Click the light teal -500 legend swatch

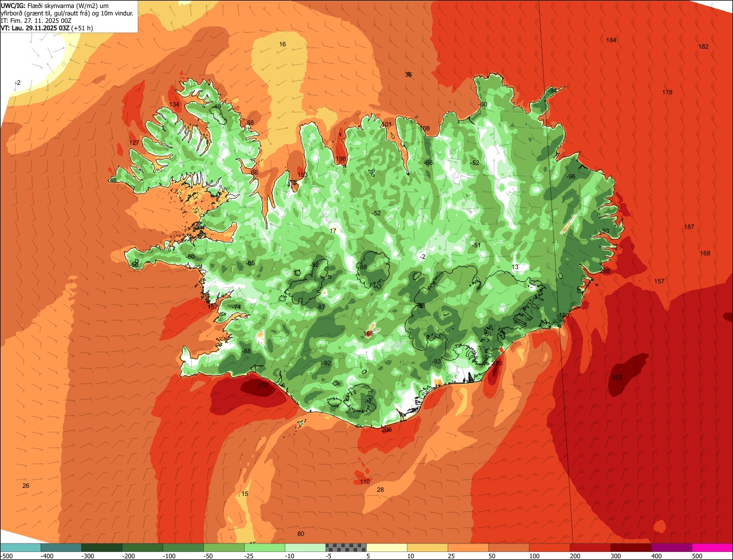[x=20, y=547]
